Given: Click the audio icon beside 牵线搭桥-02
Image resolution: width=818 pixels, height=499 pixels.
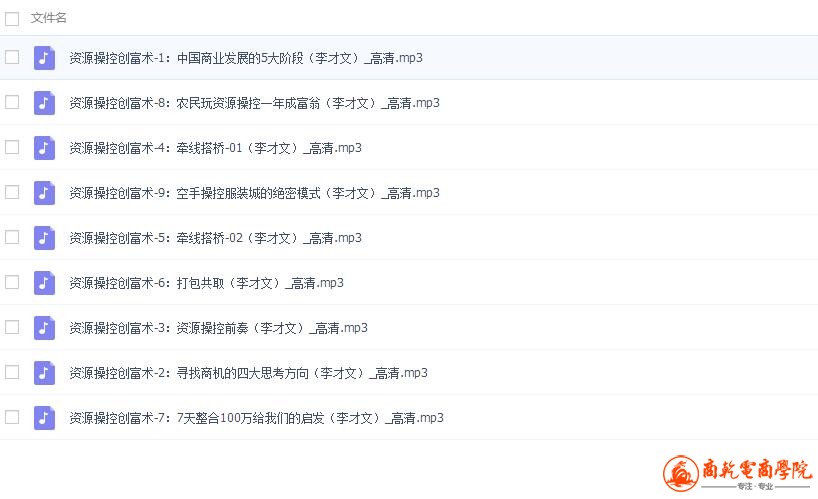Looking at the screenshot, I should coord(44,237).
